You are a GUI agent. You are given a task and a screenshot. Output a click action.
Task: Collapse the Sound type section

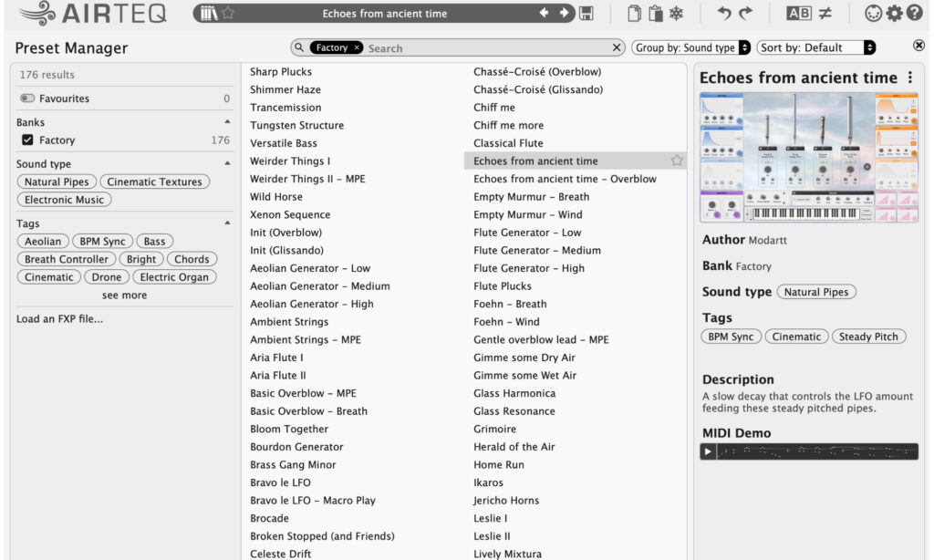(227, 163)
